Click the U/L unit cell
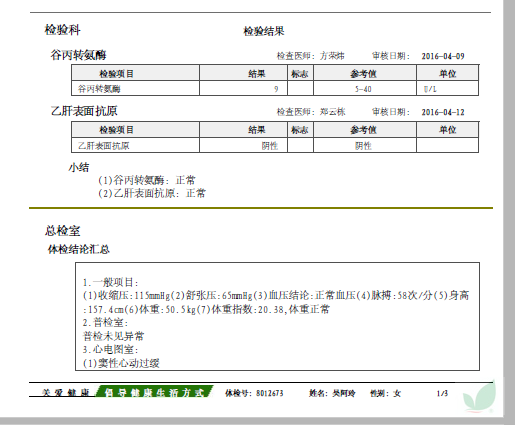This screenshot has width=515, height=425. coord(447,89)
